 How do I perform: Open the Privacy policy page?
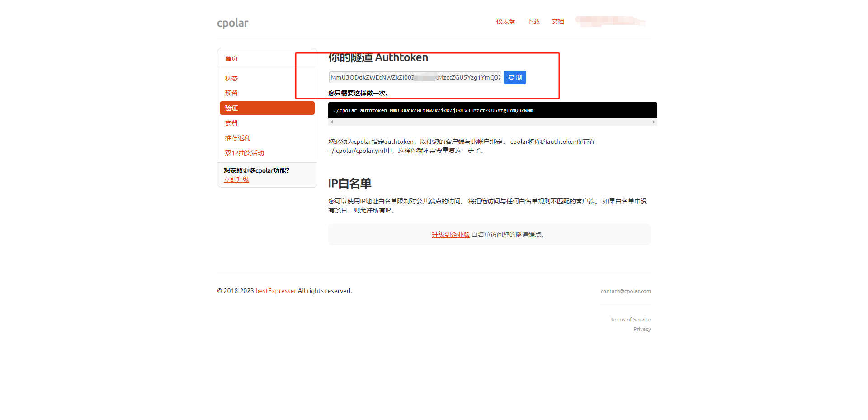pyautogui.click(x=642, y=329)
